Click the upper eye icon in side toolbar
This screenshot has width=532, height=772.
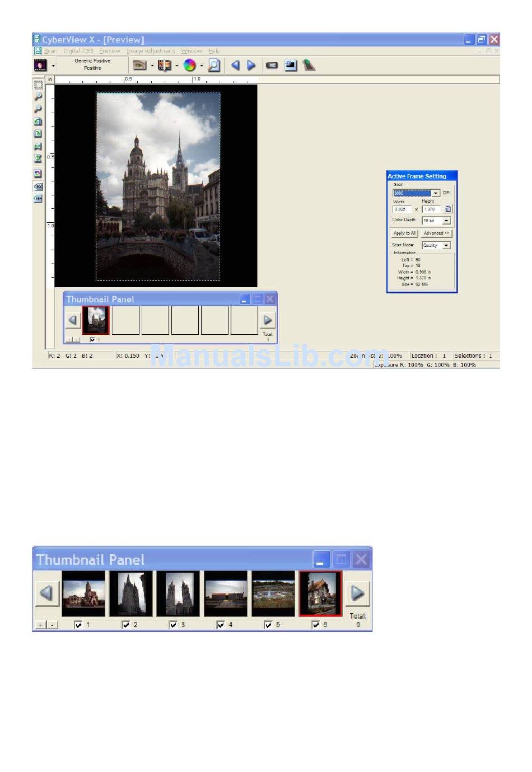38,186
